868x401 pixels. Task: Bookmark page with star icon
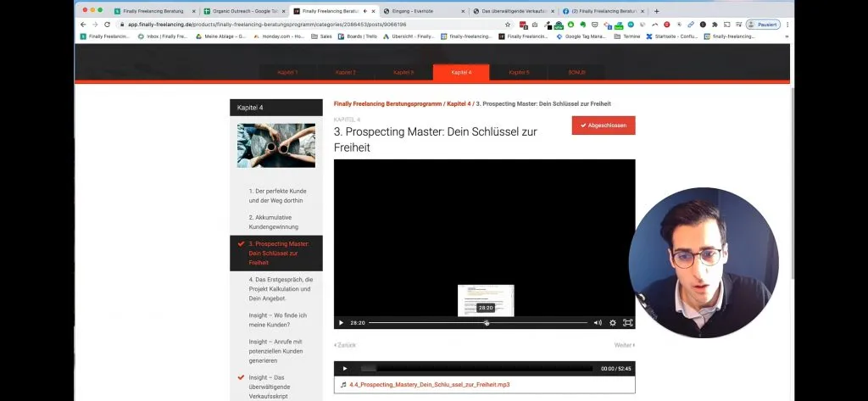(507, 25)
